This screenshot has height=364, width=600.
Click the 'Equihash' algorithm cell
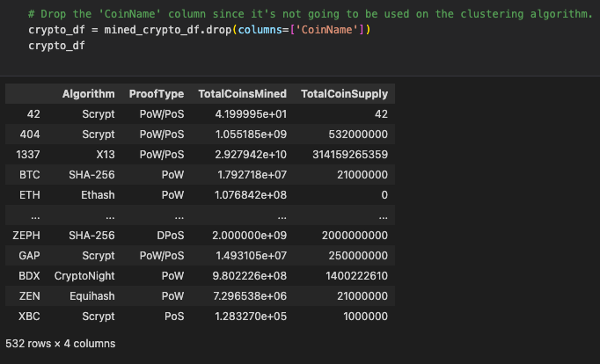[x=91, y=296]
